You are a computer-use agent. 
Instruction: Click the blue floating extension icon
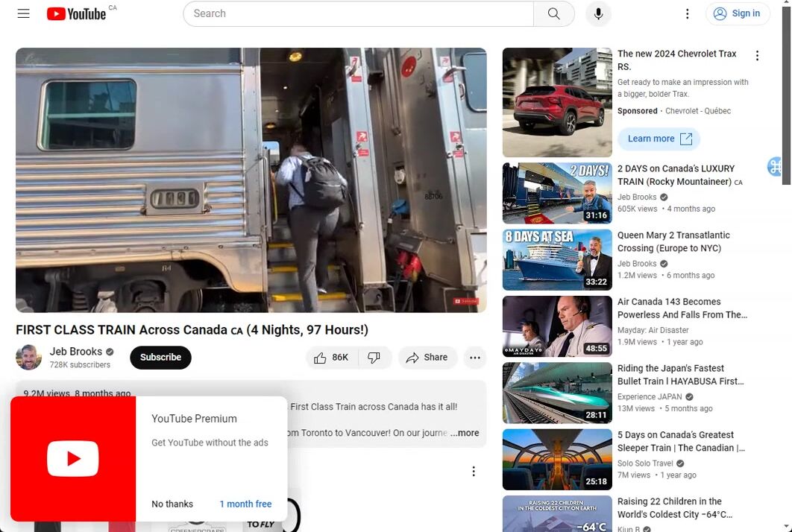tap(775, 166)
